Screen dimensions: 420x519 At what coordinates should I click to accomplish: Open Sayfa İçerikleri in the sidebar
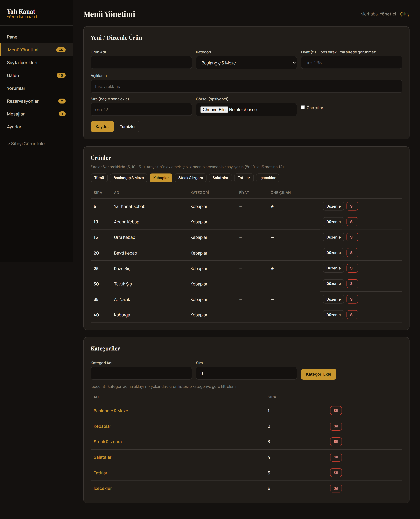coord(36,63)
